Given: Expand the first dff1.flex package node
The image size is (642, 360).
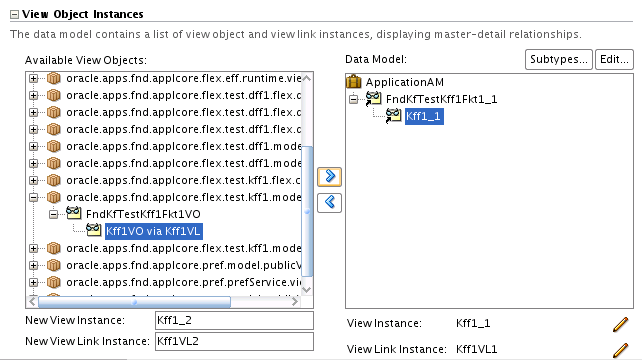Looking at the screenshot, I should 34,95.
